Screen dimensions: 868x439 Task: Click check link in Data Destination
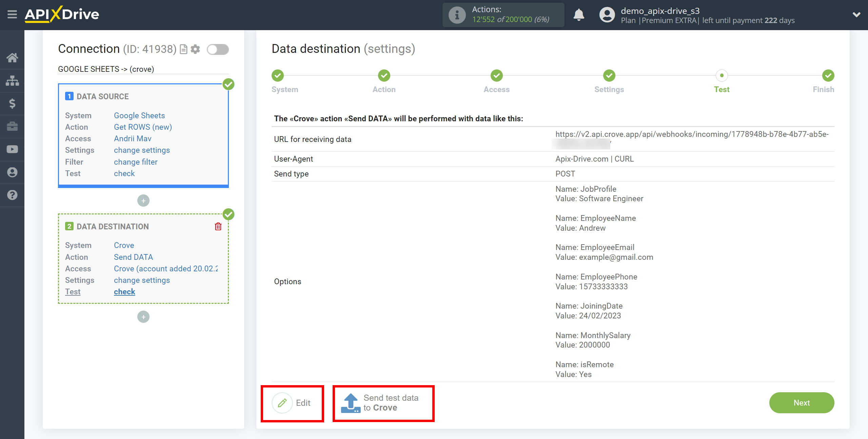[124, 292]
